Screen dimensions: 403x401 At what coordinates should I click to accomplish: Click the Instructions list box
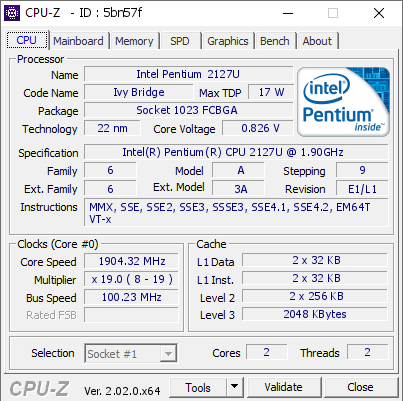[236, 213]
